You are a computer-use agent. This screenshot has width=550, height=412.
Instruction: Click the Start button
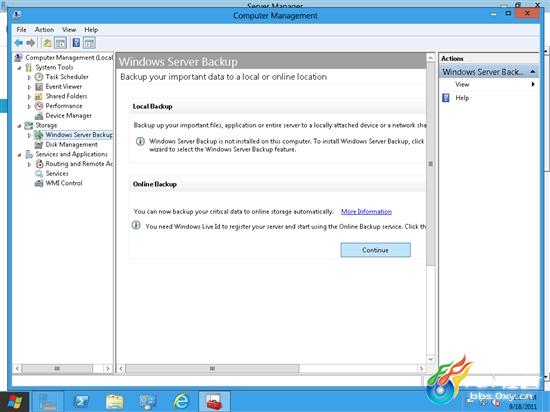click(14, 402)
